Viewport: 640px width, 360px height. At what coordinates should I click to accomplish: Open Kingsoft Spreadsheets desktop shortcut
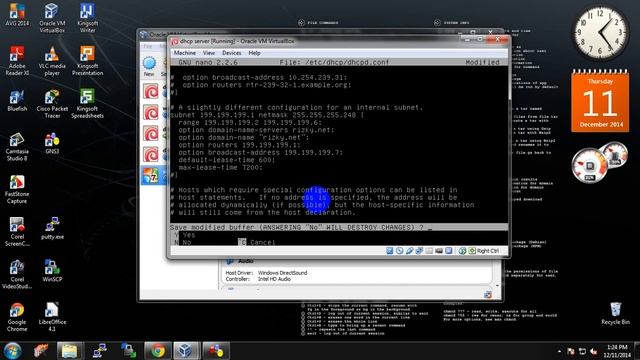click(87, 104)
